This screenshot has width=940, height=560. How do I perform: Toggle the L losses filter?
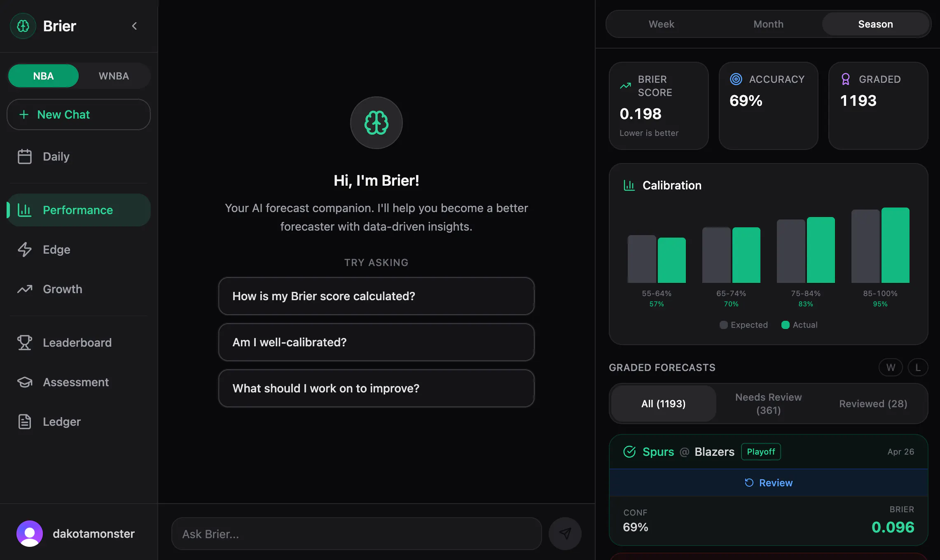point(918,367)
